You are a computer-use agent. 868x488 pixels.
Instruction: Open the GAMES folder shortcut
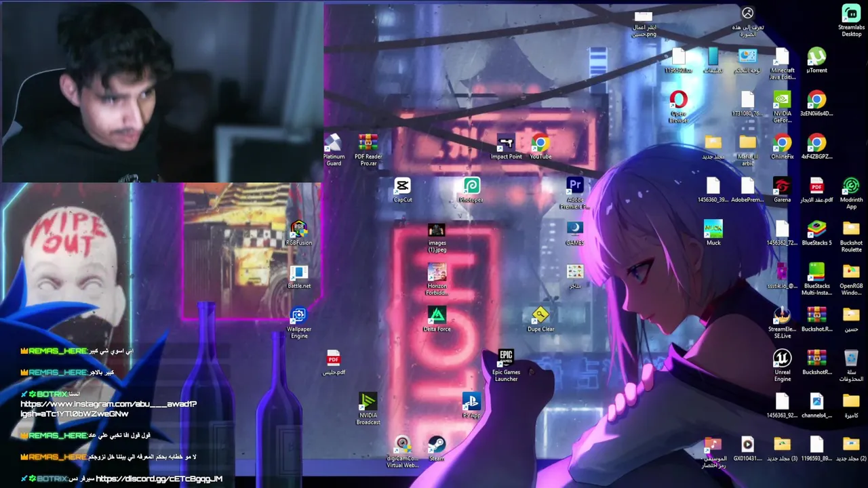(x=575, y=233)
